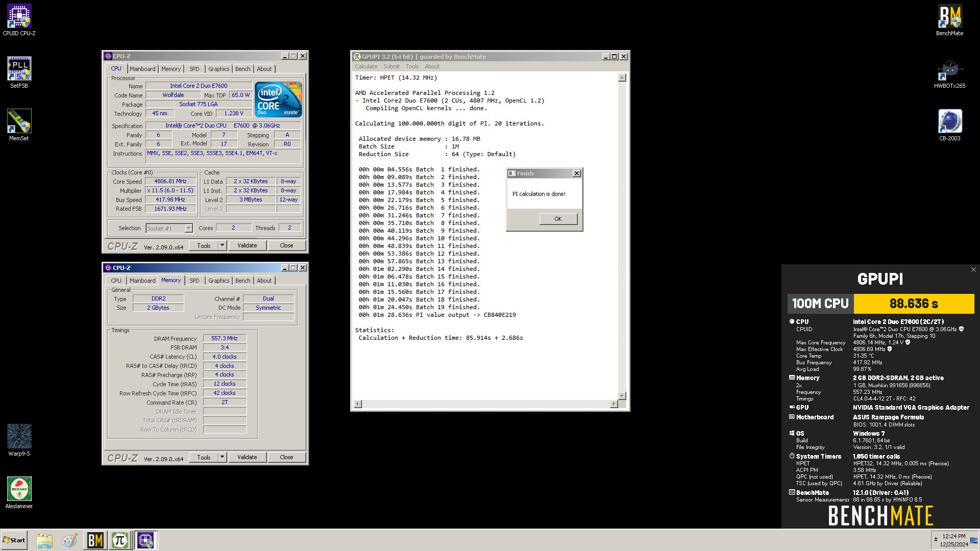This screenshot has width=980, height=551.
Task: Click the lower CPU-Z window title icon
Action: (108, 268)
